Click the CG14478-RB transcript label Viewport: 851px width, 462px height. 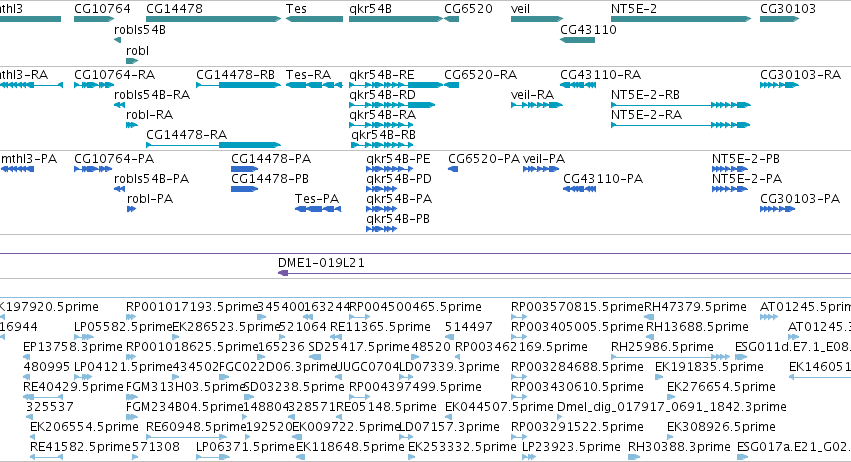click(236, 74)
